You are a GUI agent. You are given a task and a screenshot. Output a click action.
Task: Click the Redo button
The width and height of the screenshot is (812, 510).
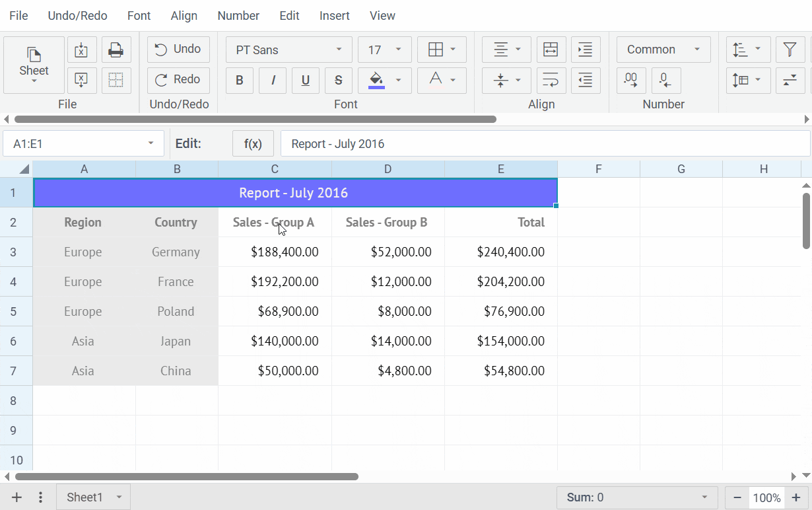pyautogui.click(x=178, y=80)
